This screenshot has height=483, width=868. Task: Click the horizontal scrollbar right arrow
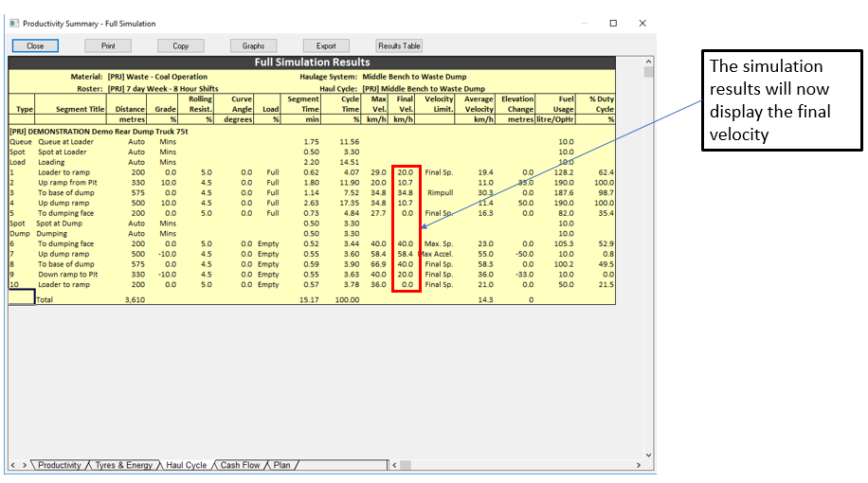[639, 465]
